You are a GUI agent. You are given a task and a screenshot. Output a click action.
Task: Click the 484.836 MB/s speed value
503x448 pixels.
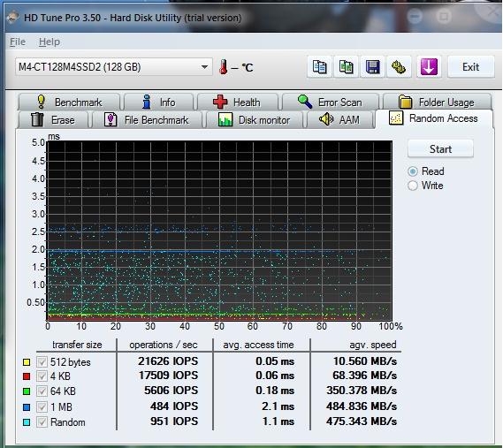[x=362, y=406]
